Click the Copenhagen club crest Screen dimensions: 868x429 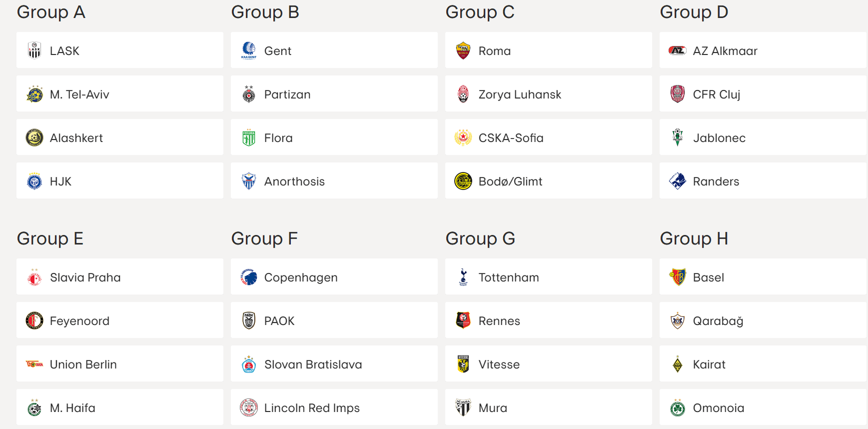248,277
